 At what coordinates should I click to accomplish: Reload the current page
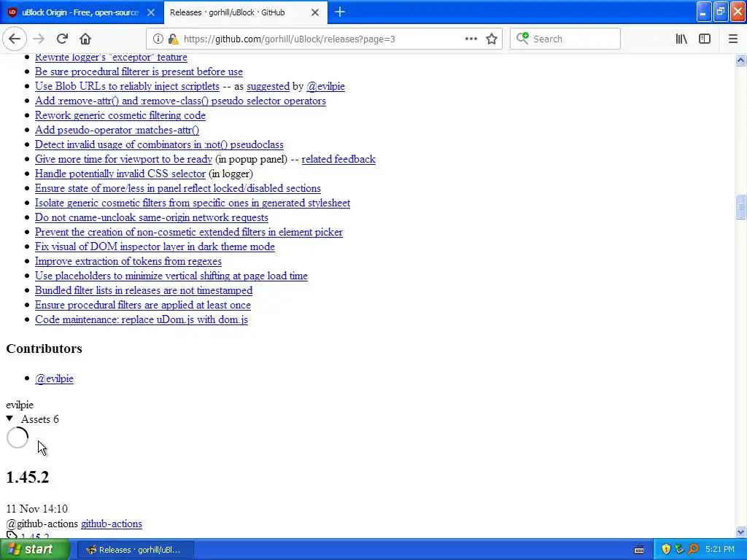click(x=63, y=39)
